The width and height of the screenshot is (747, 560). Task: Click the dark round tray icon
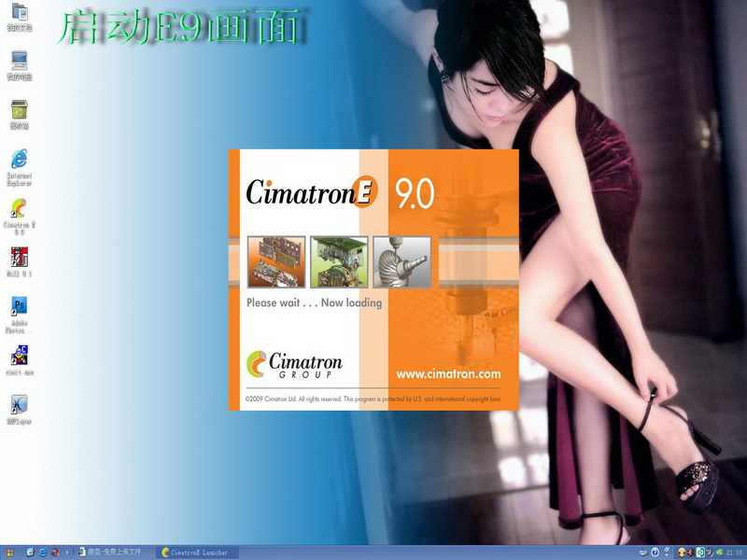pos(710,552)
